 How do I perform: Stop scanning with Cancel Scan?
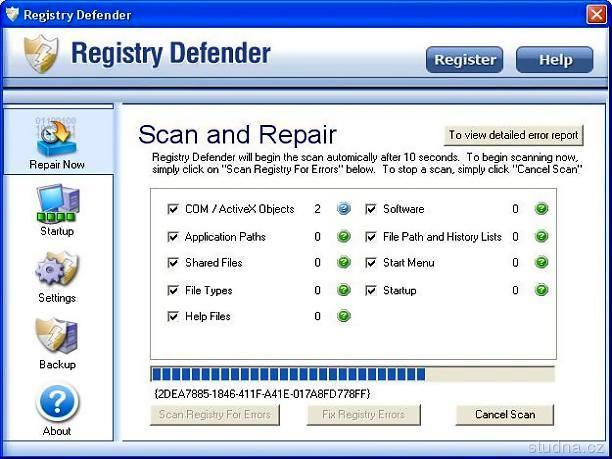click(505, 415)
